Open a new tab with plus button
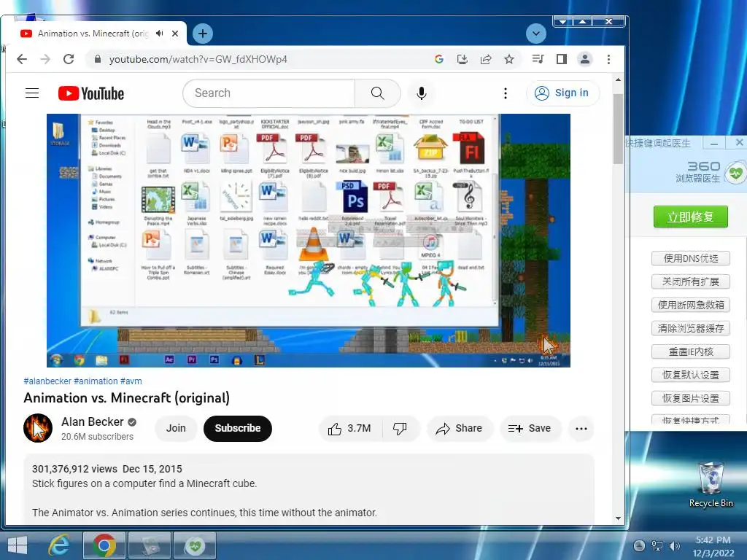 (x=203, y=34)
